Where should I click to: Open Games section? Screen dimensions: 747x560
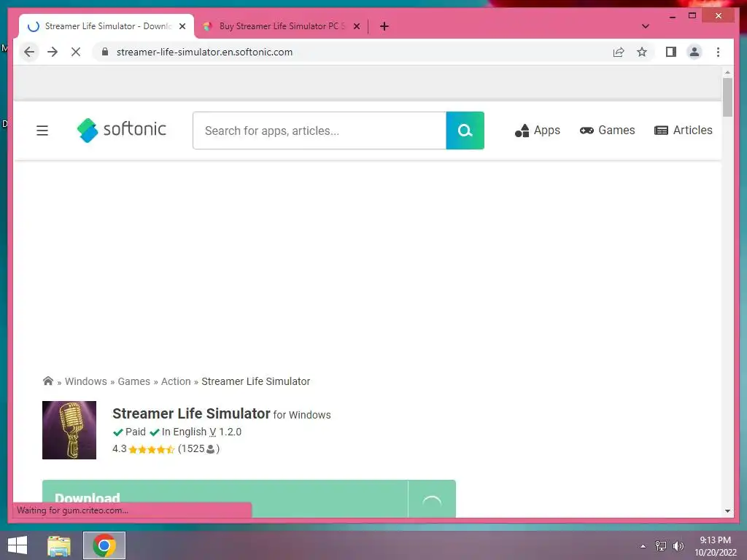point(608,130)
